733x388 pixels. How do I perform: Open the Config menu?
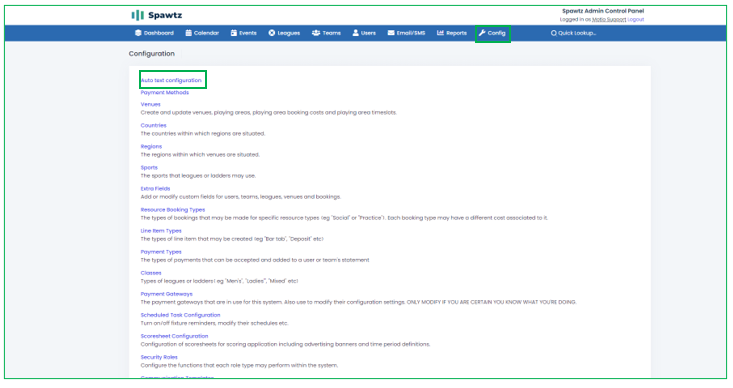[492, 33]
